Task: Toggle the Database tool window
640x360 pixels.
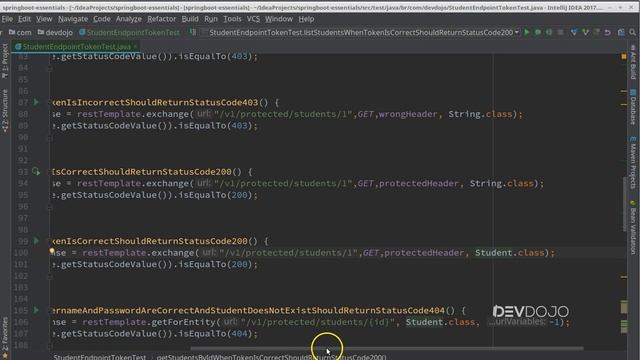Action: point(633,107)
